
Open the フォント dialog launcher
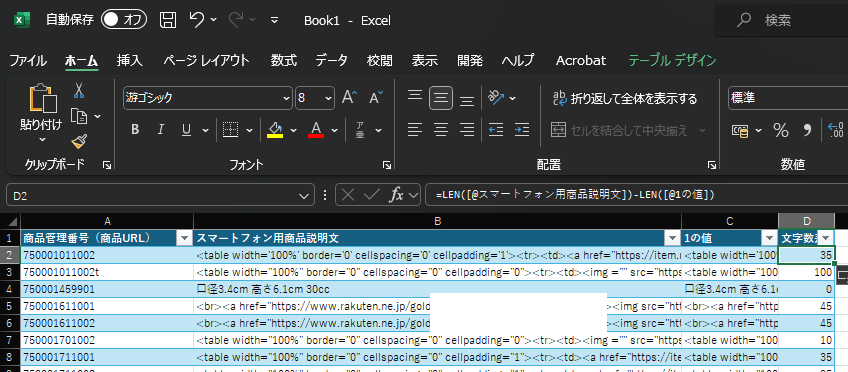[x=387, y=164]
